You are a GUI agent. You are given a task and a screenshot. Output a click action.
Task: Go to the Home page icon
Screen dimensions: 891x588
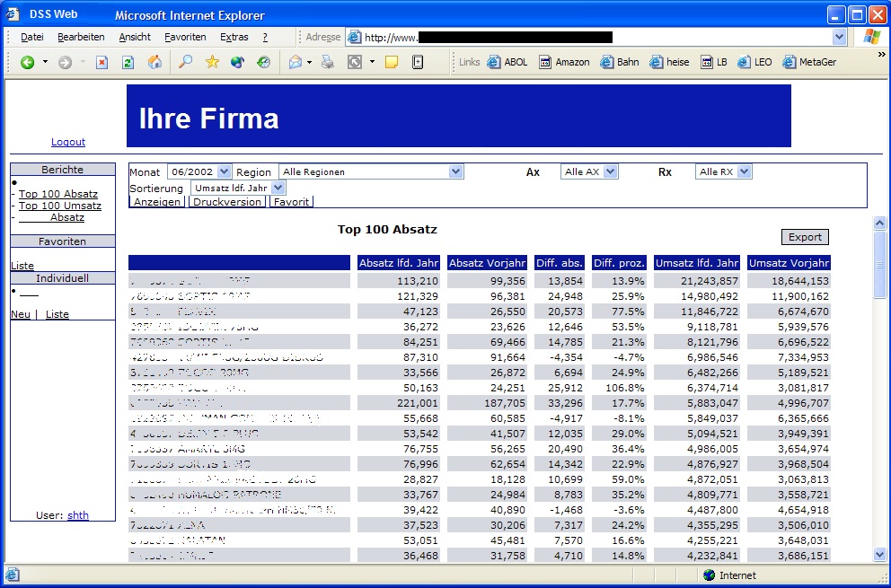click(154, 62)
